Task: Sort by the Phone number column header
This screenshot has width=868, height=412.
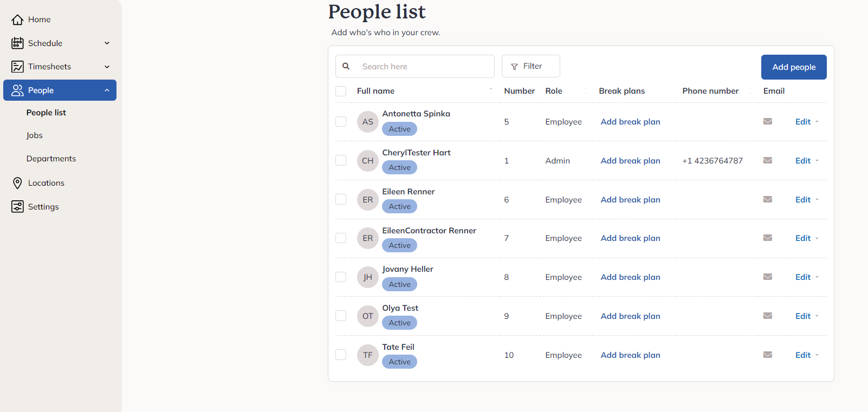Action: pyautogui.click(x=710, y=91)
